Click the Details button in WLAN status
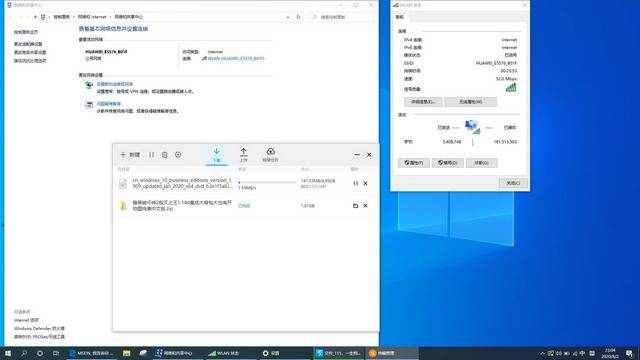The image size is (640, 360). [423, 102]
